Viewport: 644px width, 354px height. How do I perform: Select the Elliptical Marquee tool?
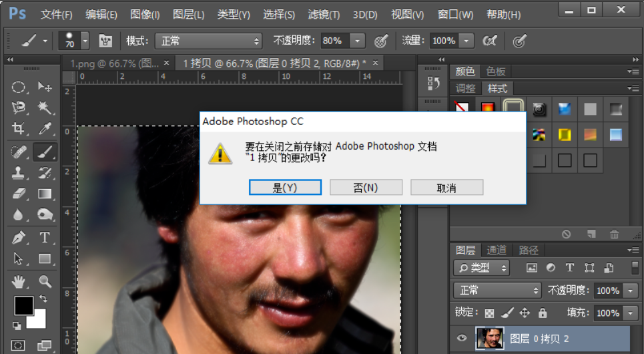(19, 87)
